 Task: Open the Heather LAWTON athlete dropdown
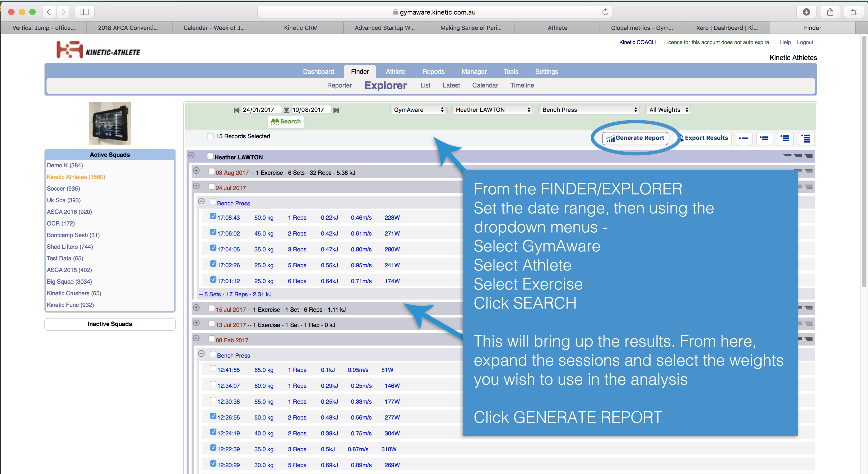click(492, 110)
